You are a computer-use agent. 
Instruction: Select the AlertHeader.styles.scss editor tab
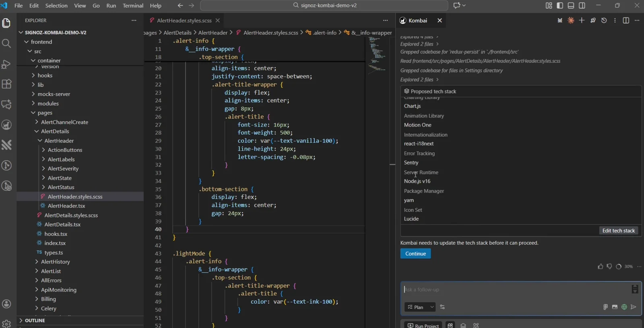pos(184,21)
